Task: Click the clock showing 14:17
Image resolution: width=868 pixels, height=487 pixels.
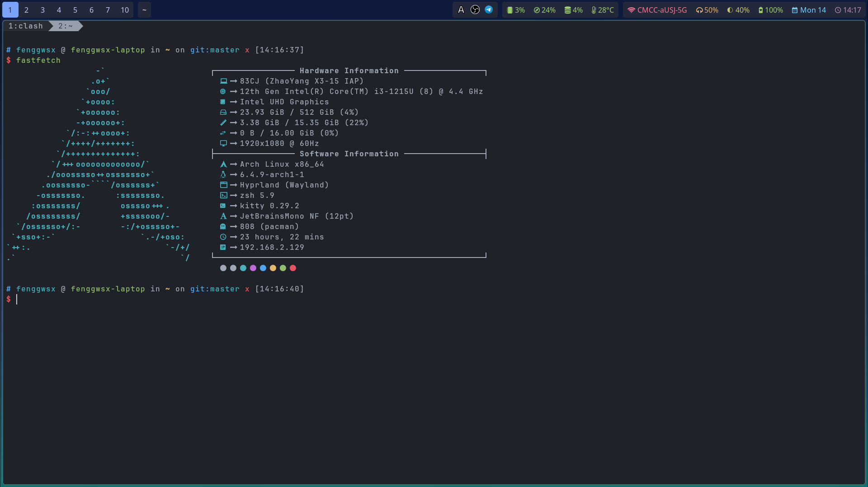Action: click(x=848, y=10)
